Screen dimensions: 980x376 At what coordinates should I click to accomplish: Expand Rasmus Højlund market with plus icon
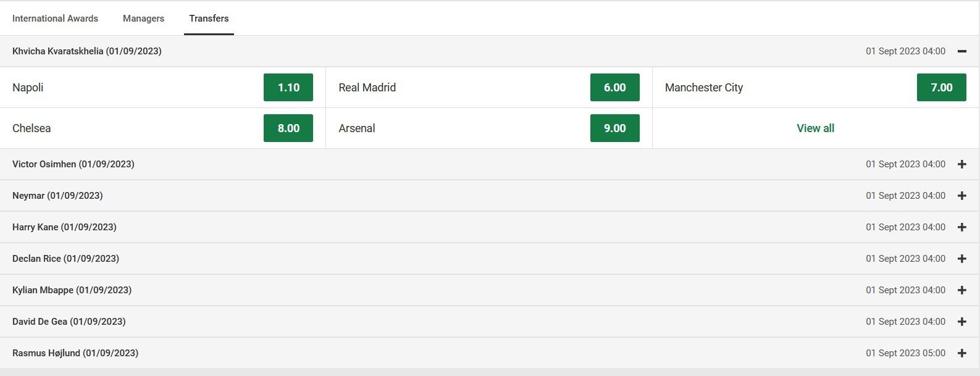(961, 353)
